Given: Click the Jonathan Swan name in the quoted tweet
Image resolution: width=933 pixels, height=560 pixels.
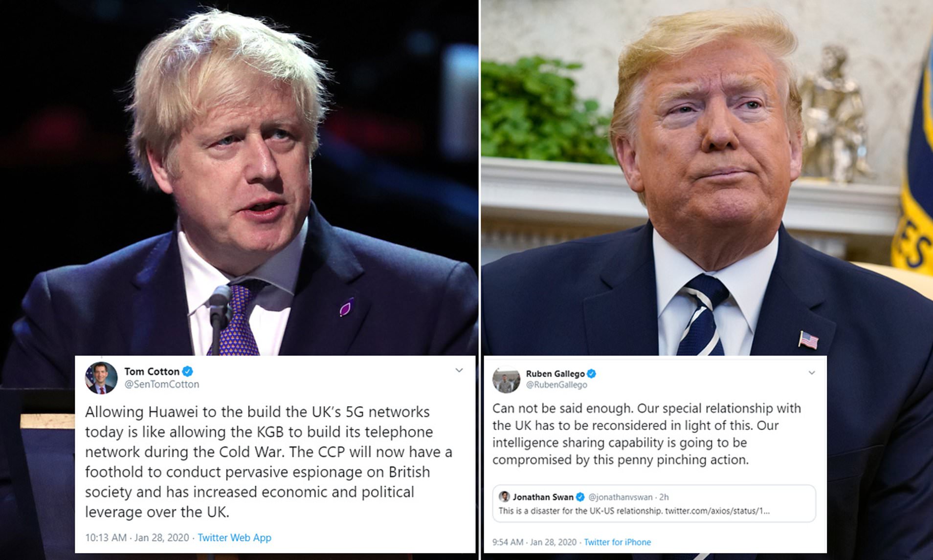Looking at the screenshot, I should coord(543,497).
